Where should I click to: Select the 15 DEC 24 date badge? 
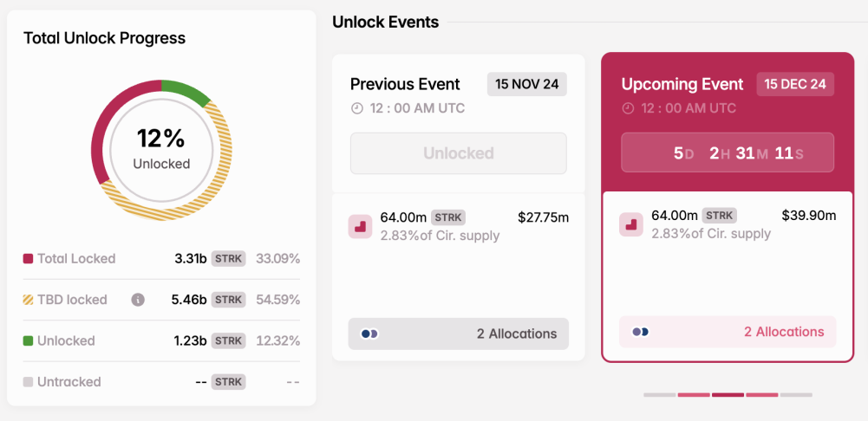click(x=795, y=84)
